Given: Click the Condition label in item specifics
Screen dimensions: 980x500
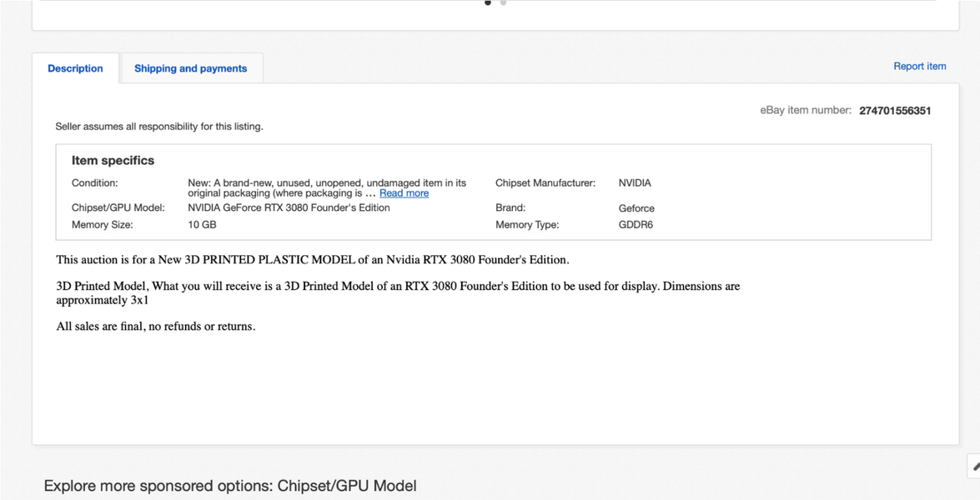Looking at the screenshot, I should pyautogui.click(x=95, y=183).
